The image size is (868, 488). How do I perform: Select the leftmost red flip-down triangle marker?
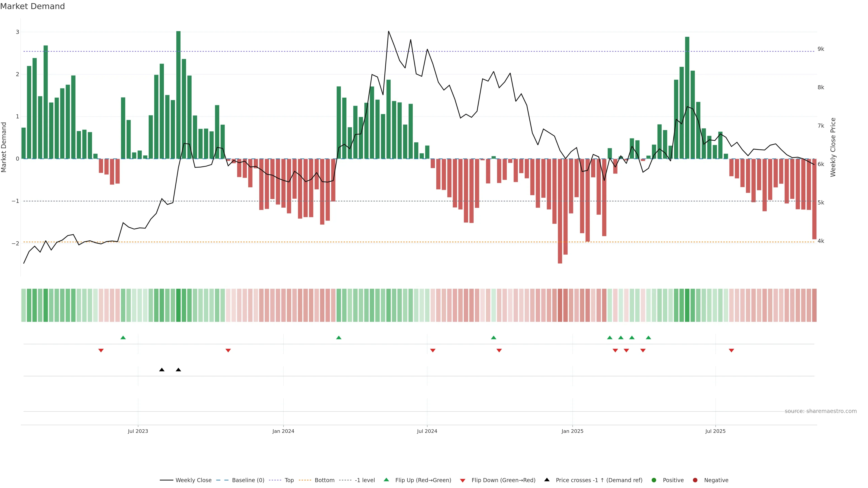[x=101, y=351]
